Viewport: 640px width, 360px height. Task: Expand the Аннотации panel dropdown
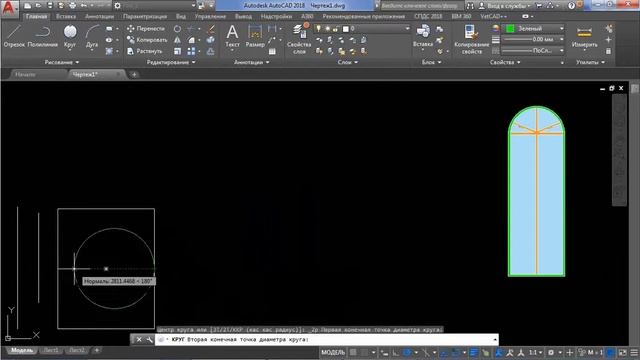251,62
